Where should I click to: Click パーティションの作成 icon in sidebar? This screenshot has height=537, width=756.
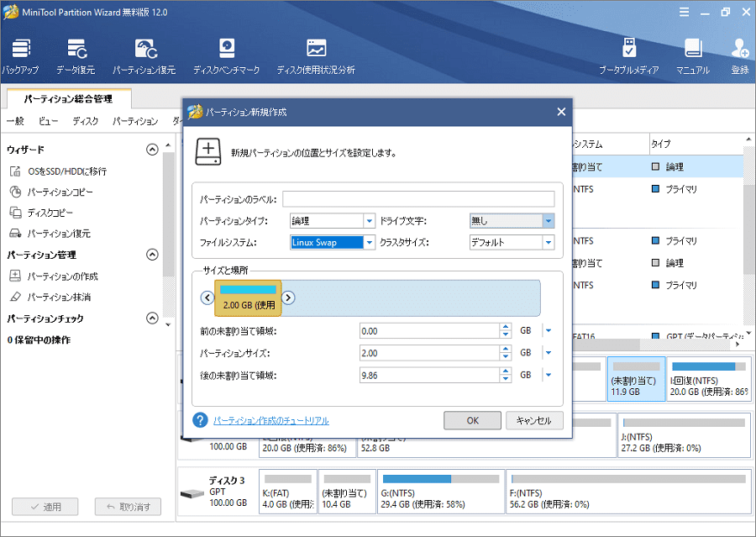click(15, 276)
